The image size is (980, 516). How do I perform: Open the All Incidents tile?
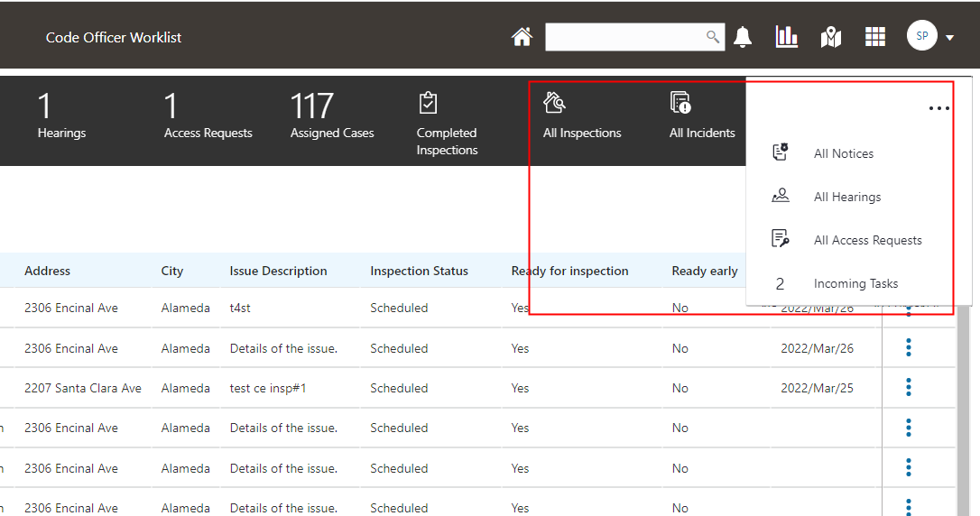(x=702, y=115)
